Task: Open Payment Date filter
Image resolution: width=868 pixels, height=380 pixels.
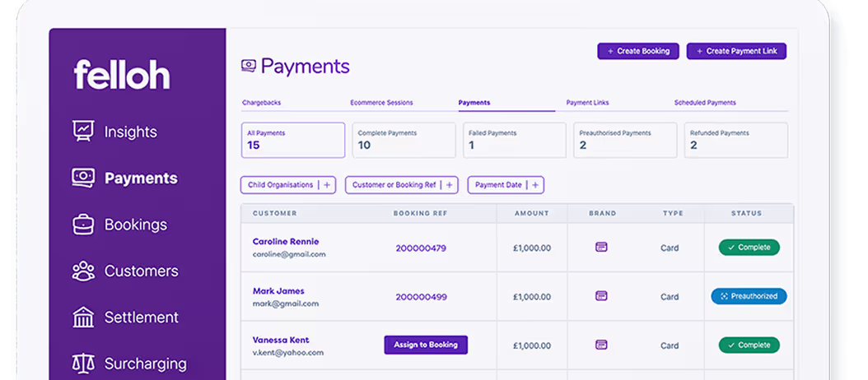Action: [x=506, y=185]
